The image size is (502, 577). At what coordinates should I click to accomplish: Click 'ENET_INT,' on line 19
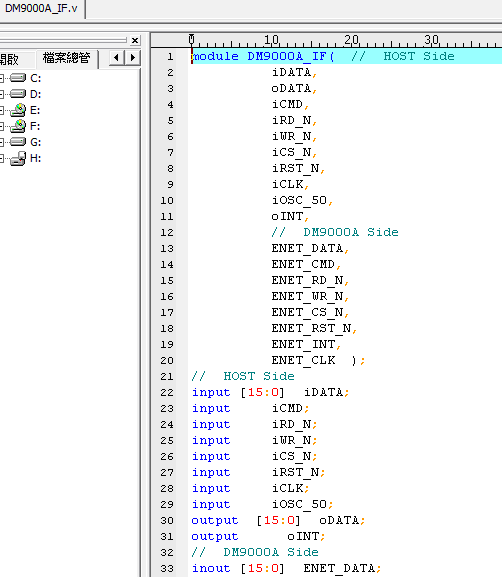coord(306,344)
